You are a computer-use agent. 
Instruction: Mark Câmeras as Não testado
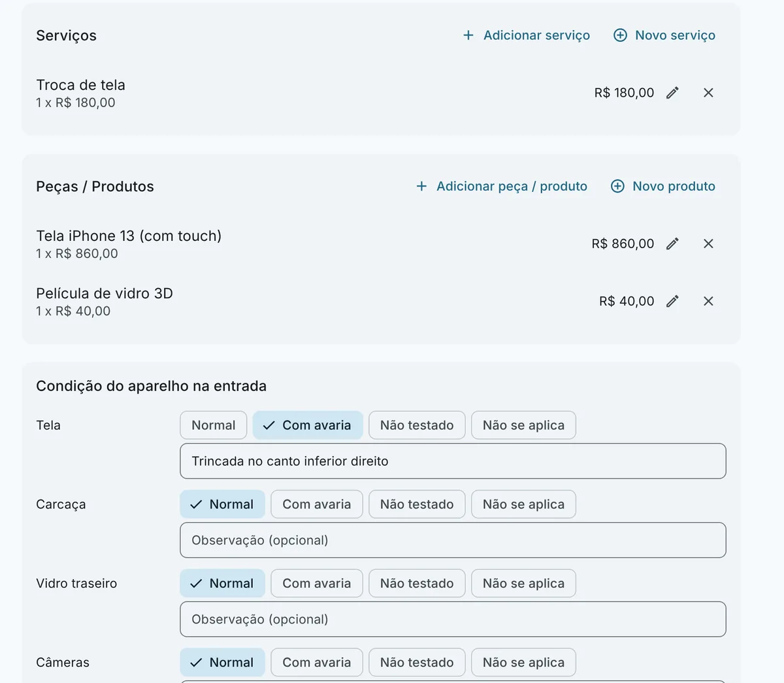click(417, 662)
